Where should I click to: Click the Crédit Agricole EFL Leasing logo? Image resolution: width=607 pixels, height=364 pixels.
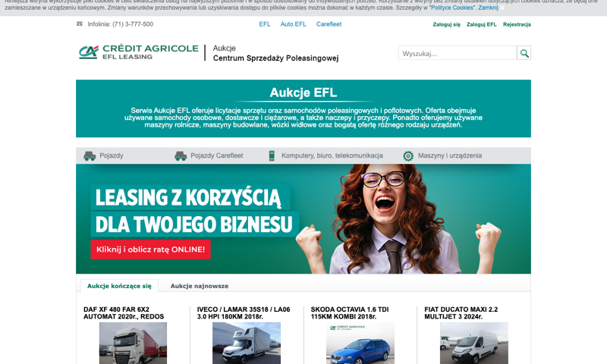click(139, 52)
